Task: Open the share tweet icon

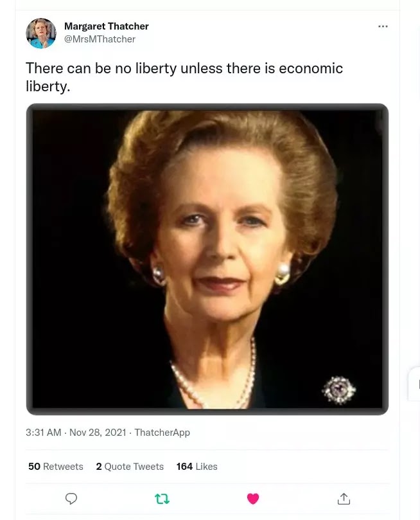Action: pyautogui.click(x=344, y=499)
